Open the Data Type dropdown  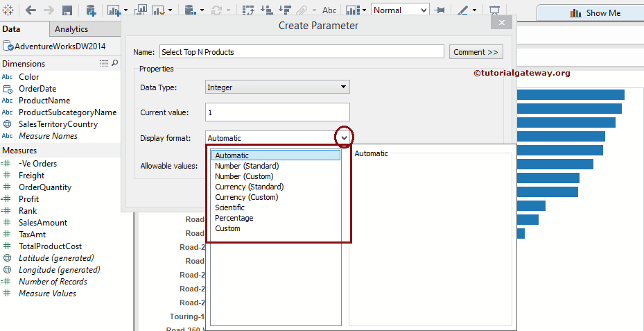coord(277,87)
